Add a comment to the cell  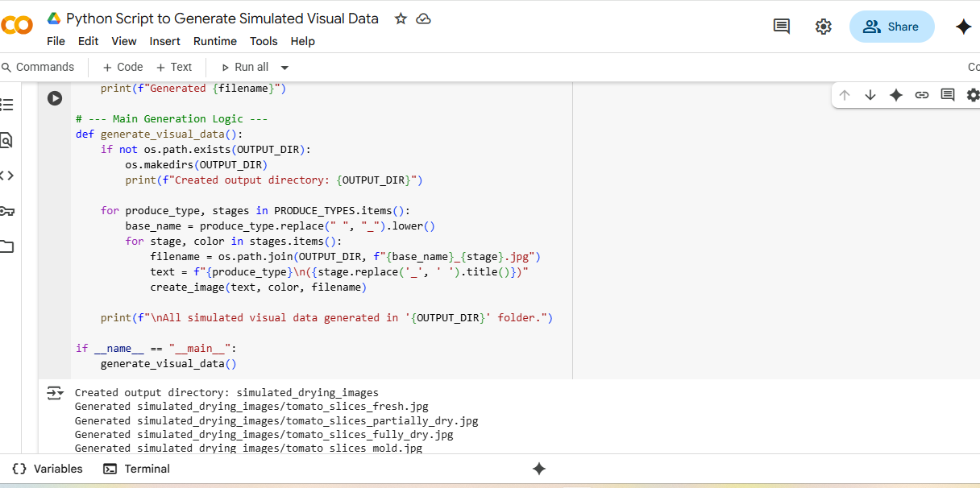pos(948,95)
